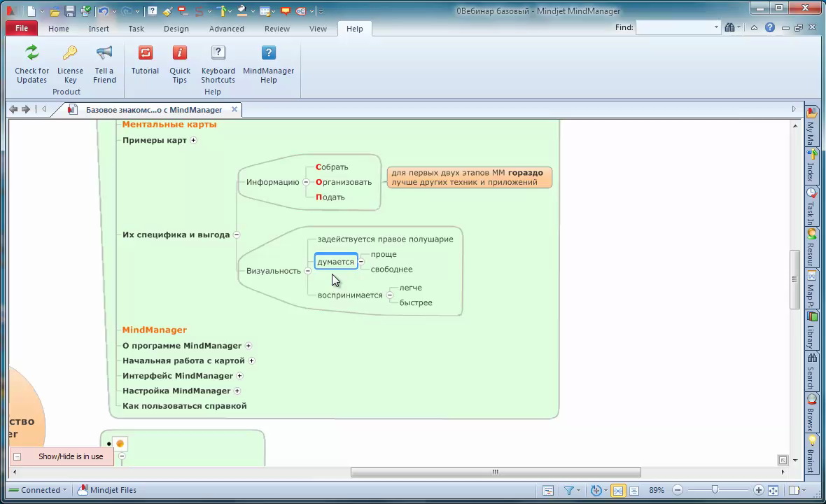Screen dimensions: 826x504
Task: Expand the Примеры карт topic
Action: pyautogui.click(x=193, y=140)
